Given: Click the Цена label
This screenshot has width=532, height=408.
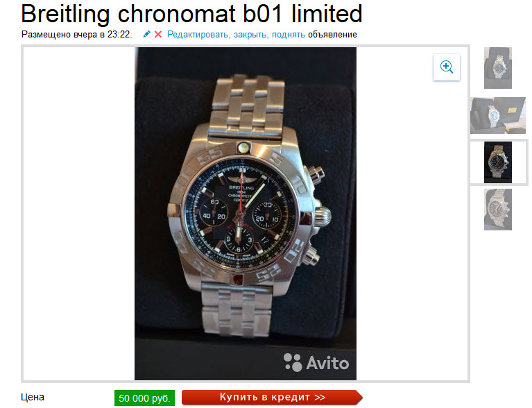Looking at the screenshot, I should point(33,397).
